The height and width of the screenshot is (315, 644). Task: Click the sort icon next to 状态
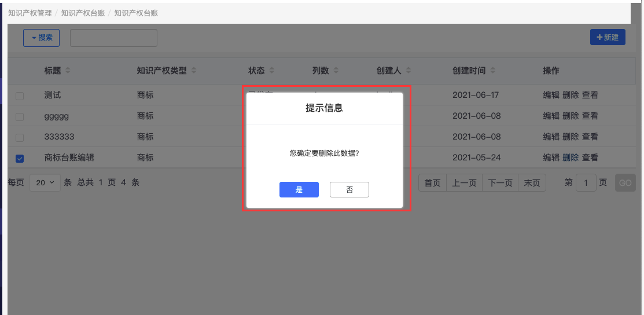[x=272, y=71]
